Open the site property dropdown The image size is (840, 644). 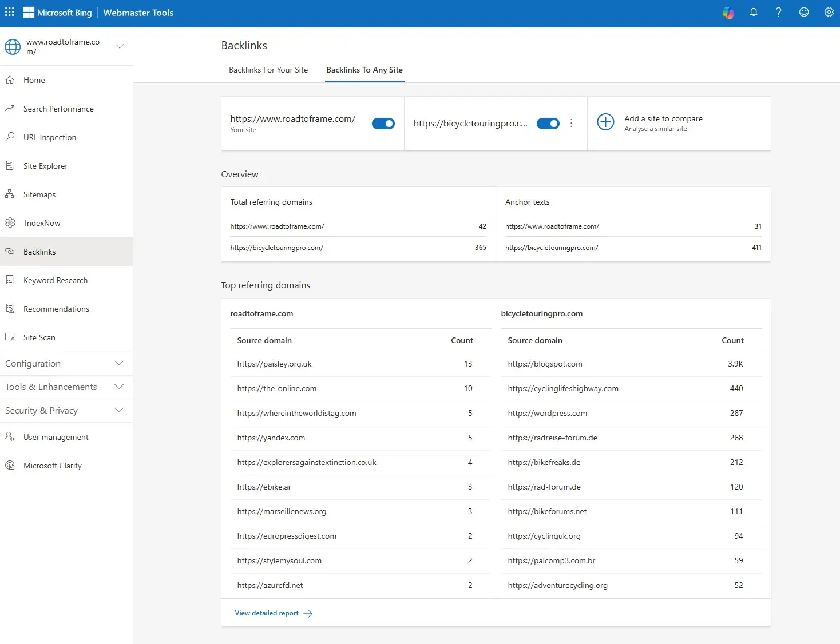click(x=120, y=47)
